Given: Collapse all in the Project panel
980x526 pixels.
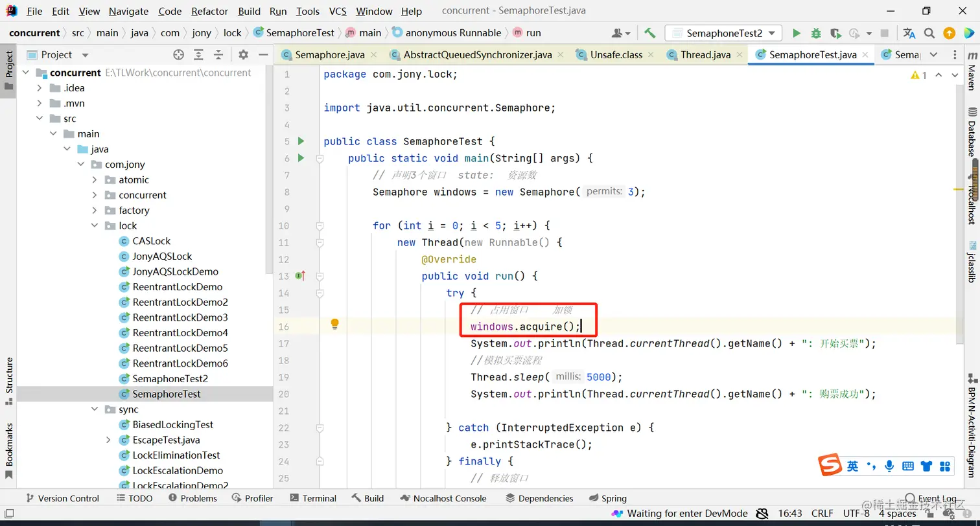Looking at the screenshot, I should pyautogui.click(x=218, y=55).
